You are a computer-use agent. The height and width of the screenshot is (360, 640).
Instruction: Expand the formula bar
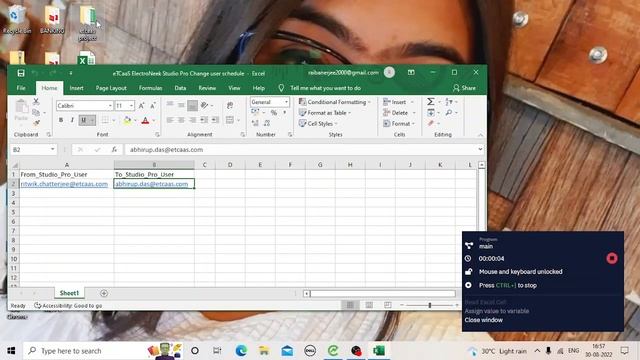click(480, 149)
